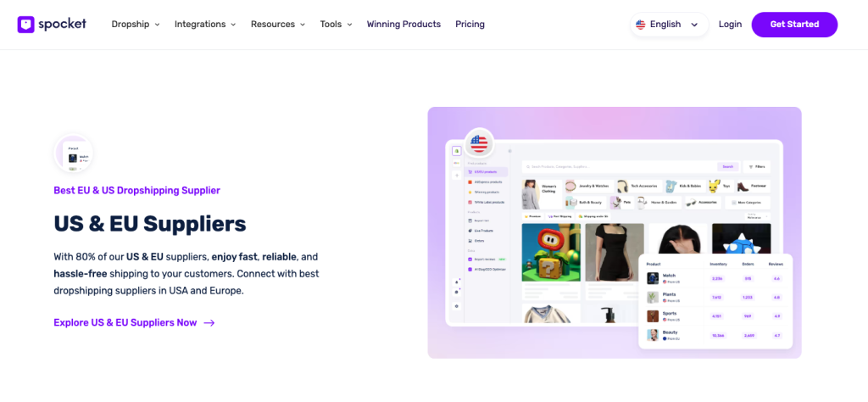Click the circular preview icon above the tagline
The width and height of the screenshot is (868, 402).
[74, 154]
